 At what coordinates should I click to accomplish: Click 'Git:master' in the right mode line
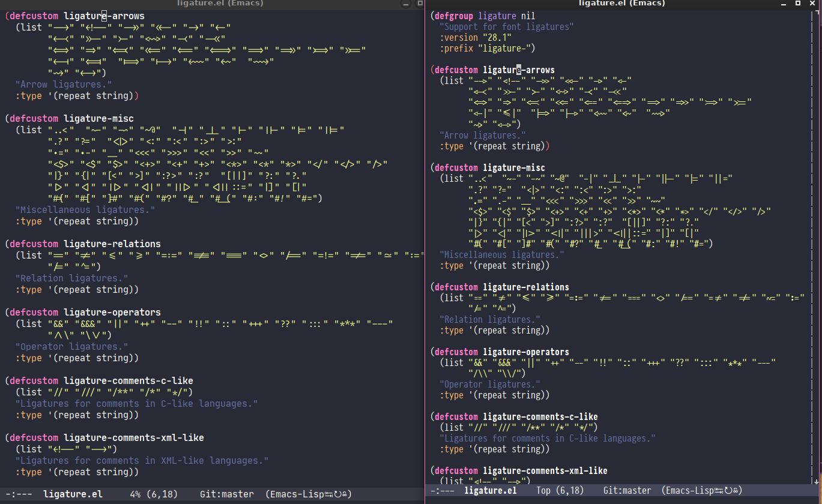click(x=627, y=491)
